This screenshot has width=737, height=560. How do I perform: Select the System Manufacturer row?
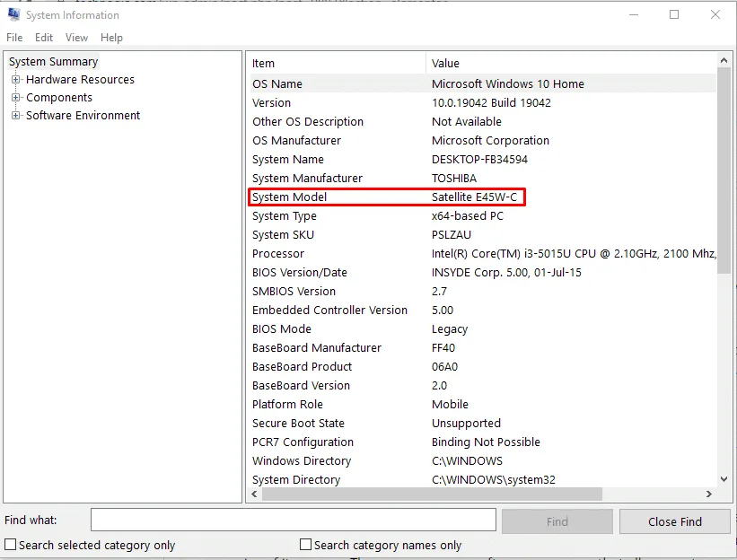pos(483,178)
